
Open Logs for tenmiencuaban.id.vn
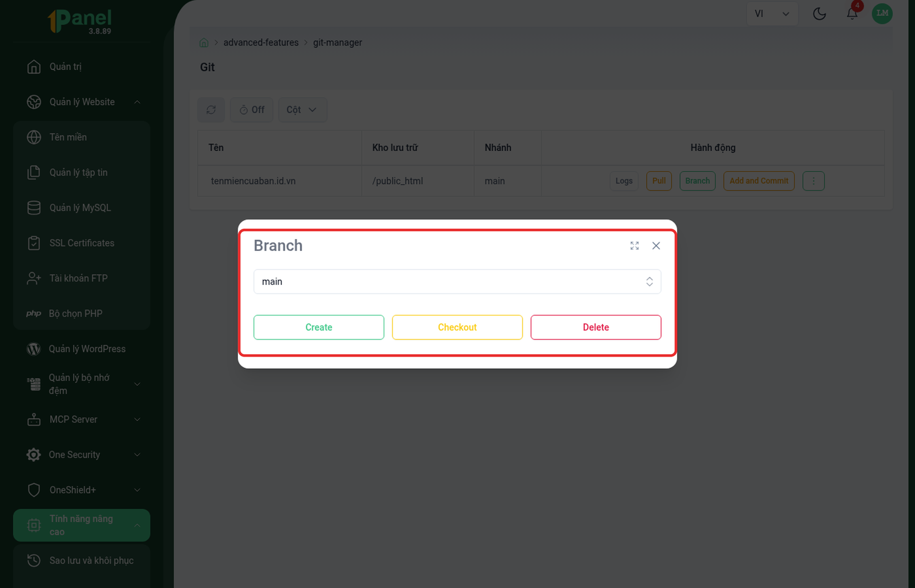624,181
